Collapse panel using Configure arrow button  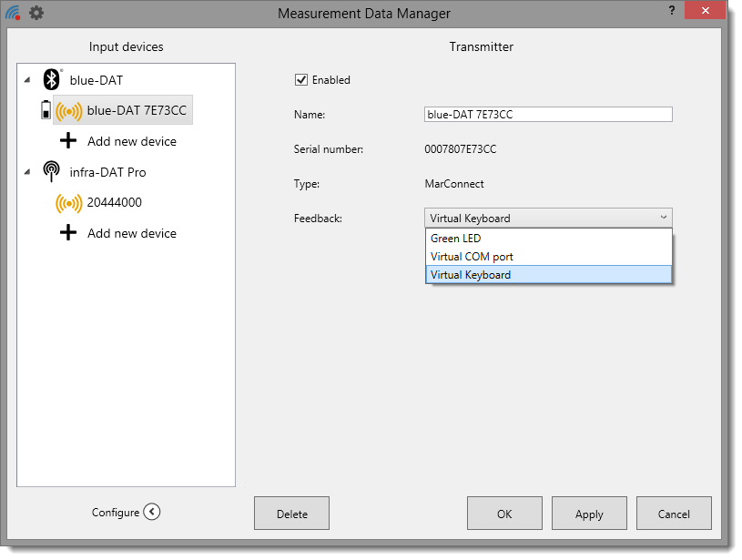click(152, 513)
